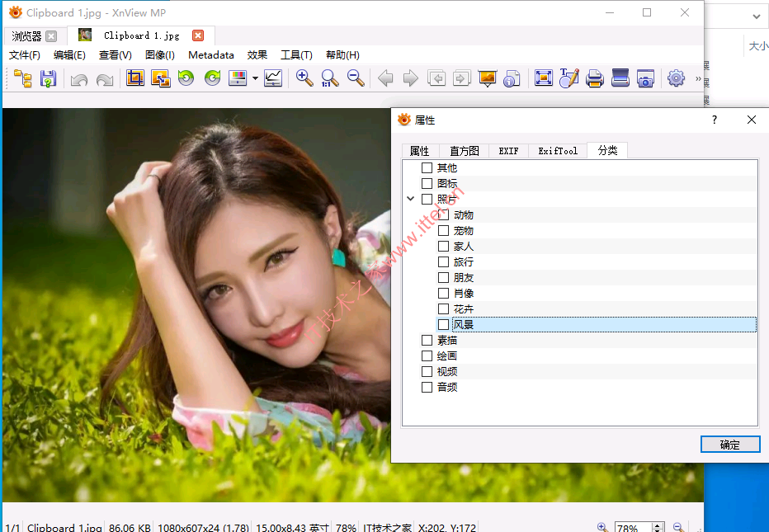The image size is (769, 532).
Task: Toggle fullscreen view icon
Action: (544, 78)
